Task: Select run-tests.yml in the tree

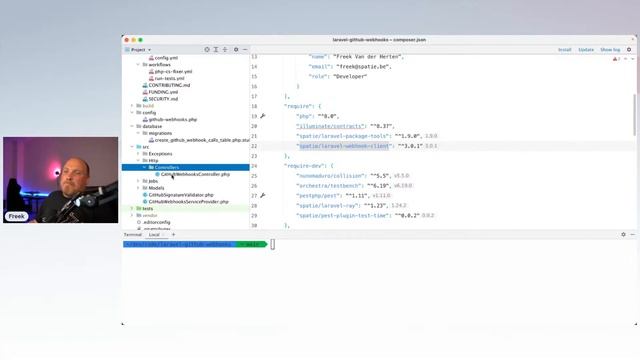Action: 169,78
